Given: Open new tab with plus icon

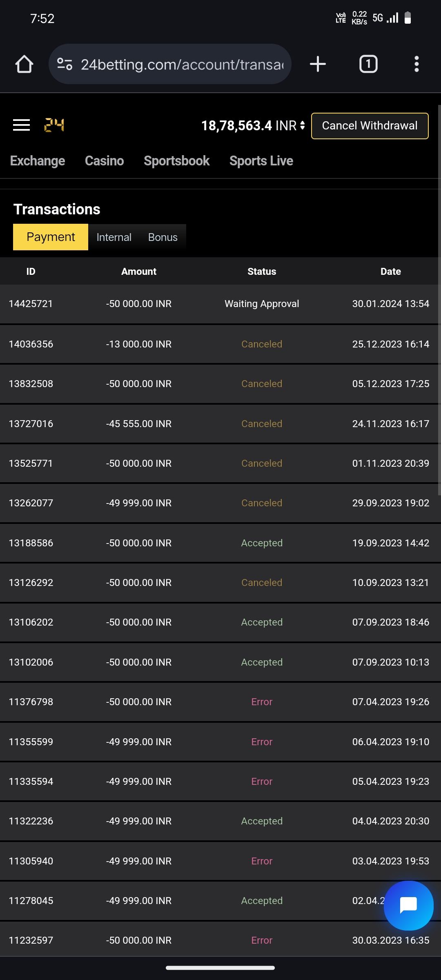Looking at the screenshot, I should point(318,64).
